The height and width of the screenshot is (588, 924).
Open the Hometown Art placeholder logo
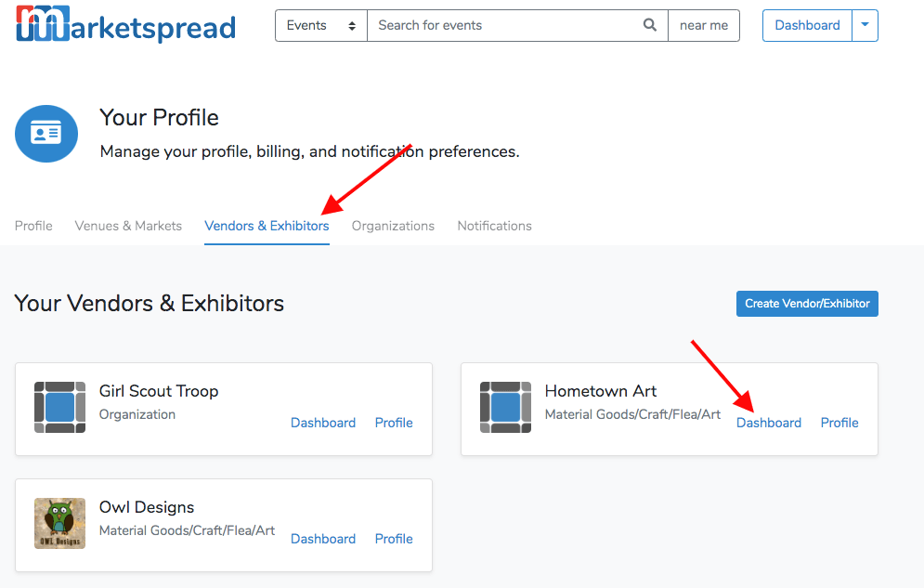(x=505, y=407)
